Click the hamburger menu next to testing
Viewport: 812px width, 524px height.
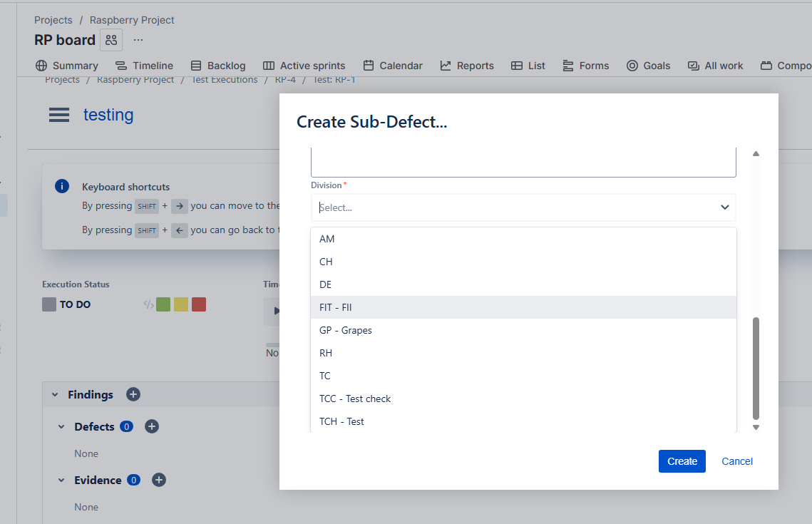pos(59,115)
